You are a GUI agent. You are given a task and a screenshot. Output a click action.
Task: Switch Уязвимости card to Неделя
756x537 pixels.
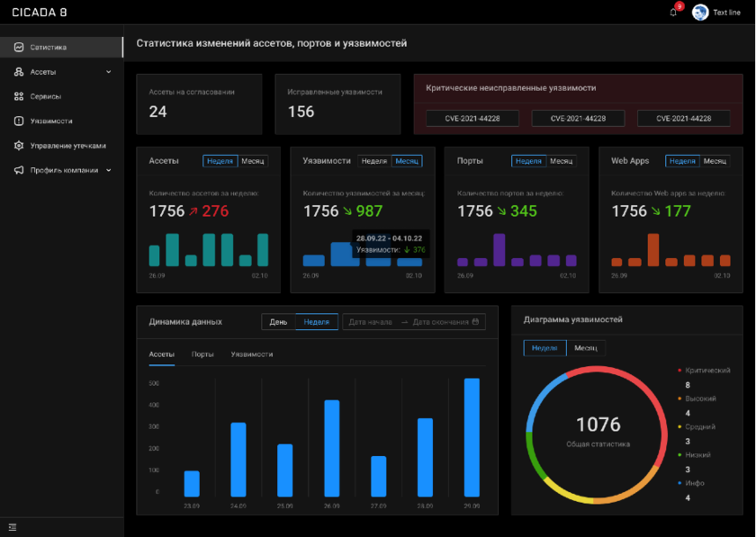pos(373,161)
